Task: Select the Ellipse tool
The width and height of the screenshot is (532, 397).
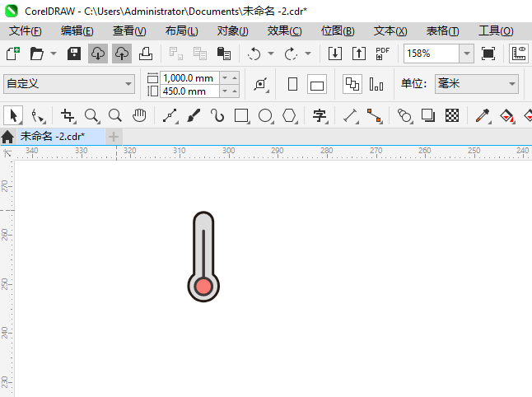Action: tap(265, 115)
